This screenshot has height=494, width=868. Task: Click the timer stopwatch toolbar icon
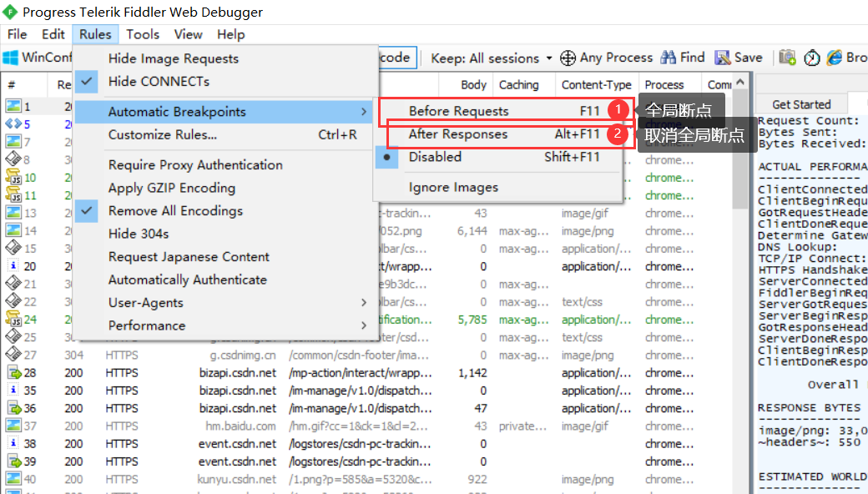coord(812,58)
